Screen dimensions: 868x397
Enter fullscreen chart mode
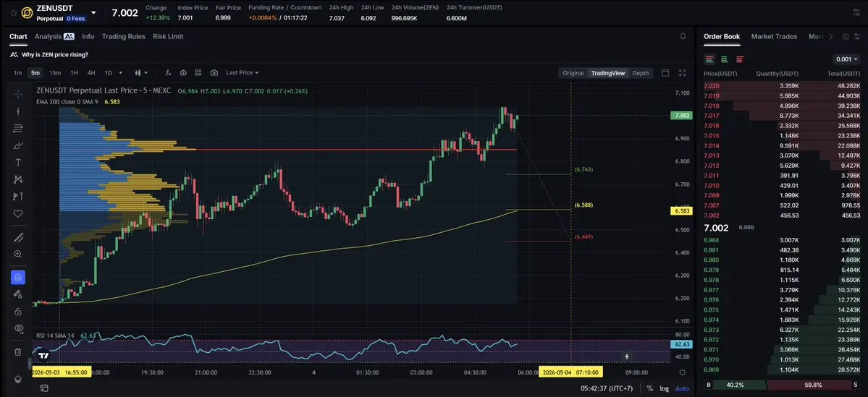coord(683,73)
